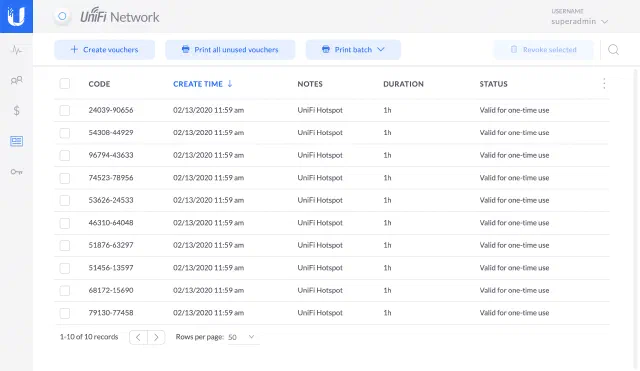
Task: Click voucher code 68172-15690
Action: coord(111,290)
